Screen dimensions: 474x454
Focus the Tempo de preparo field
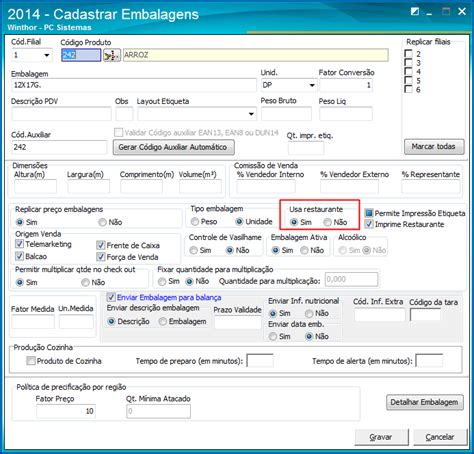pos(260,361)
